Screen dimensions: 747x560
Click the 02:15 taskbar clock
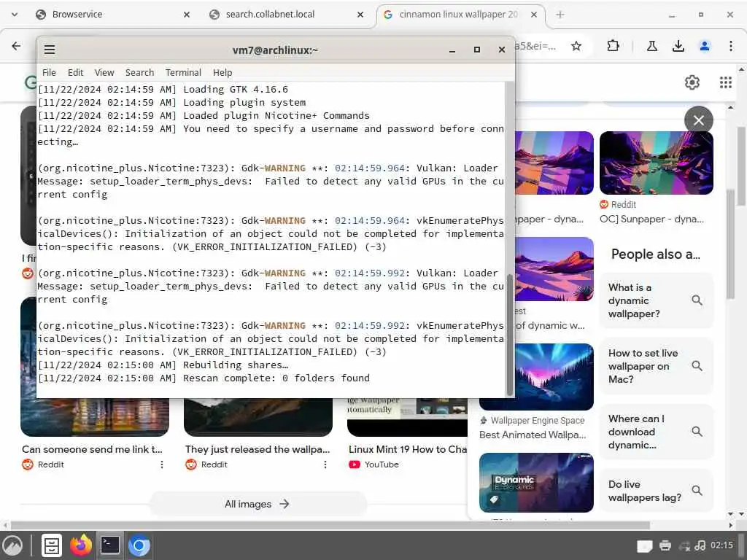point(721,545)
